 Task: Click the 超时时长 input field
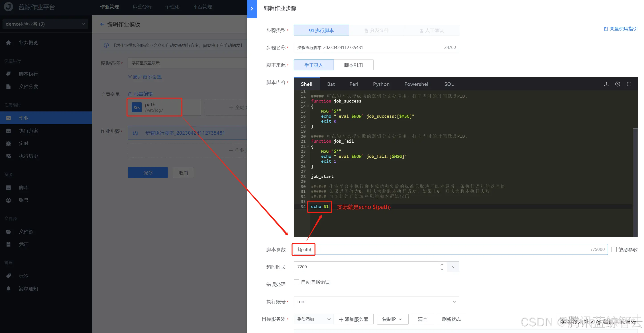(370, 267)
